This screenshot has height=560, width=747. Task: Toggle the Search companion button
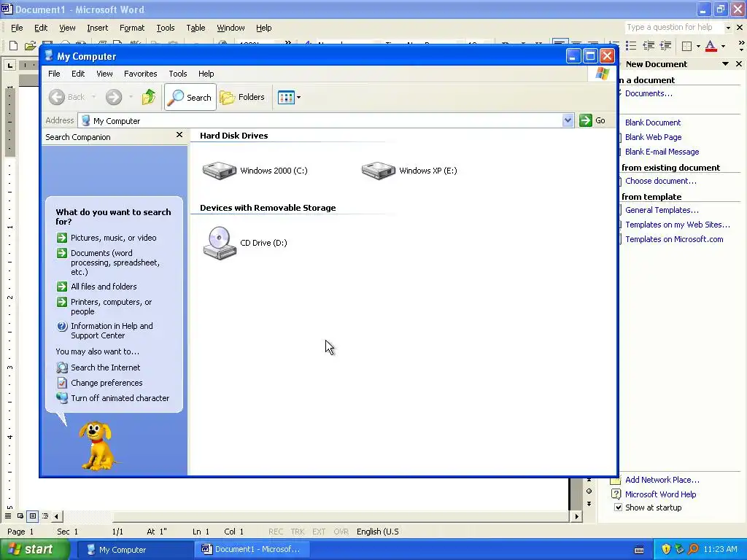[190, 97]
